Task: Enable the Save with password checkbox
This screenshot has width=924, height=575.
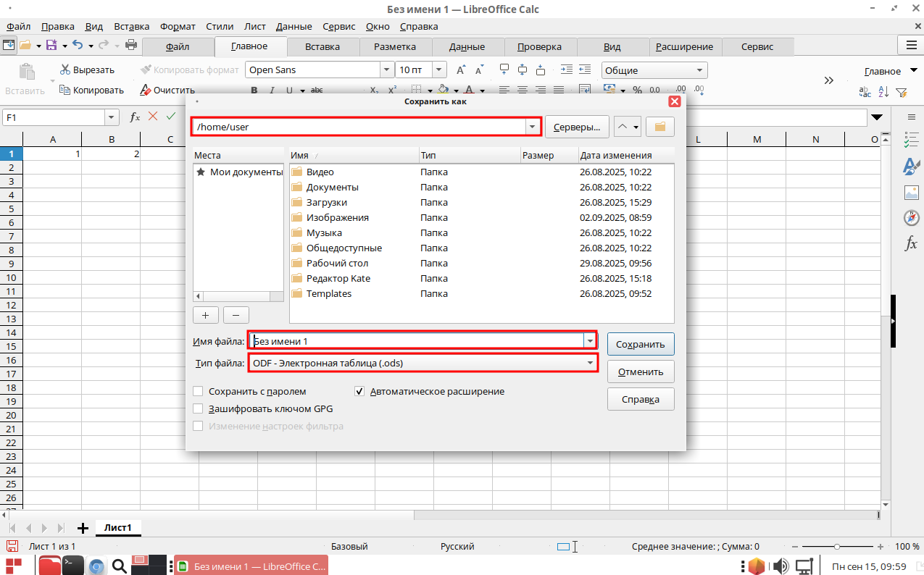Action: point(198,391)
